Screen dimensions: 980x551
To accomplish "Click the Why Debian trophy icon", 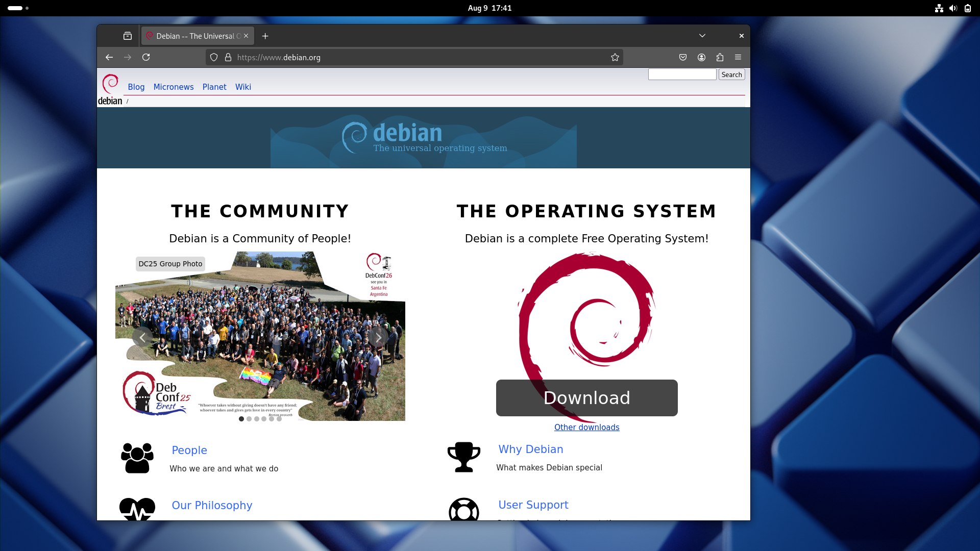I will click(x=464, y=457).
